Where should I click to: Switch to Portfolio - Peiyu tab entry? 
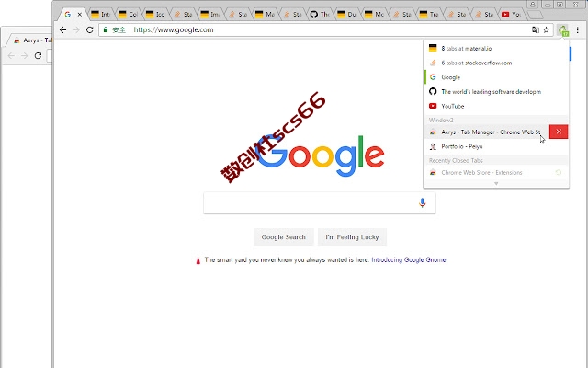[x=496, y=146]
